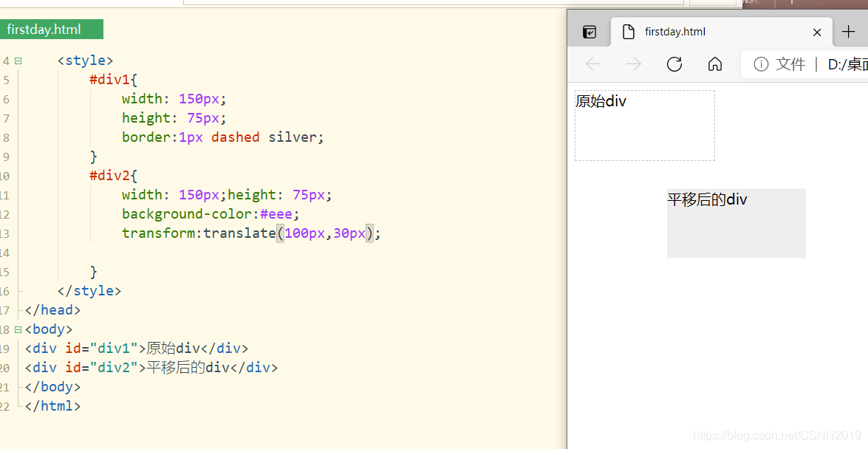
Task: Refresh the browser page
Action: (674, 64)
